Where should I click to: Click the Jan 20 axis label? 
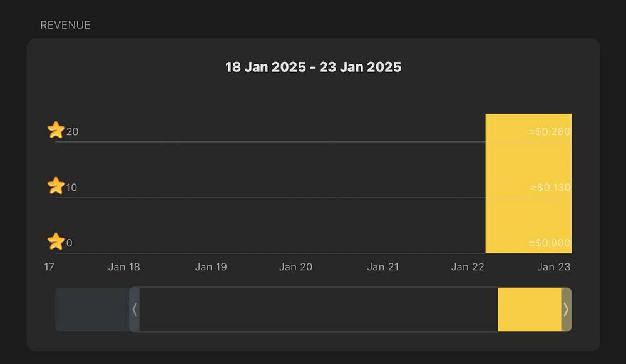pos(295,266)
